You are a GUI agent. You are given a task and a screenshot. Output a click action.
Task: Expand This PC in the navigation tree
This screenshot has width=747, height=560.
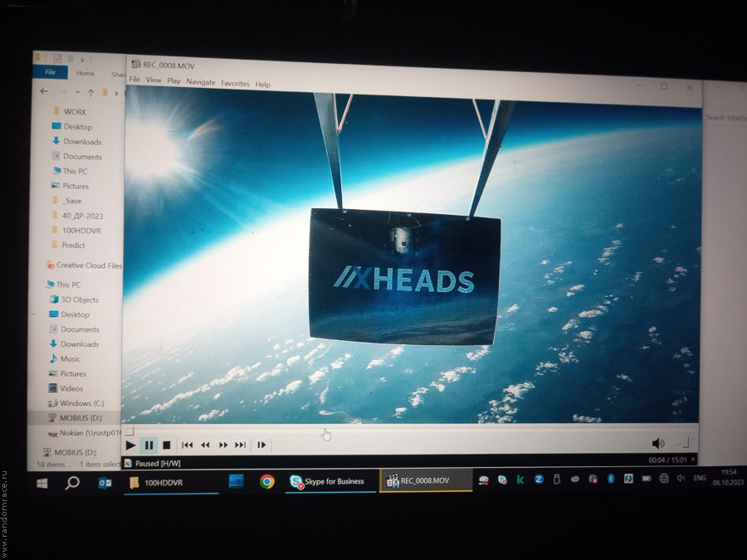41,285
